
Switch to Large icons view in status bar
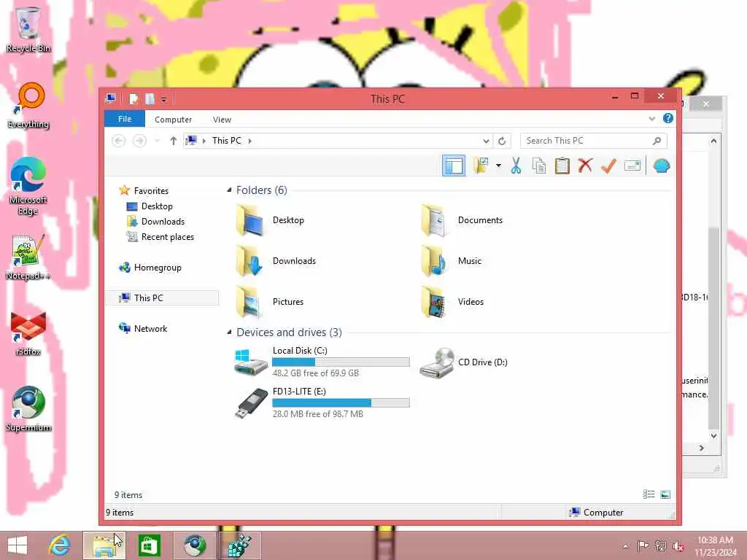coord(665,494)
